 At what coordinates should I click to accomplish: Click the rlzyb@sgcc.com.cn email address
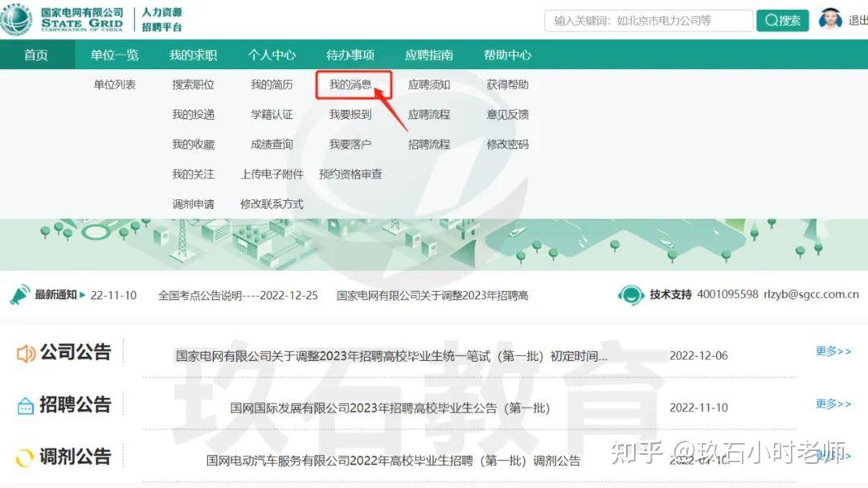coord(812,294)
